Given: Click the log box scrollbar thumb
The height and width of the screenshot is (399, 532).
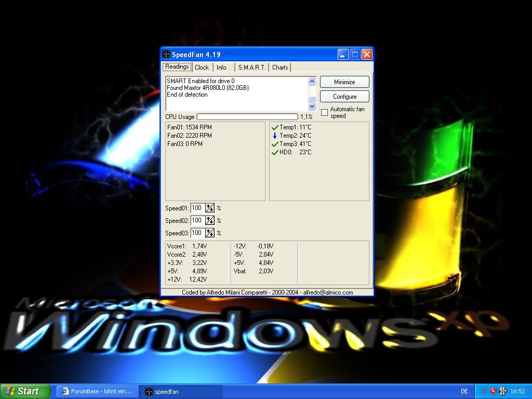Looking at the screenshot, I should pos(312,99).
